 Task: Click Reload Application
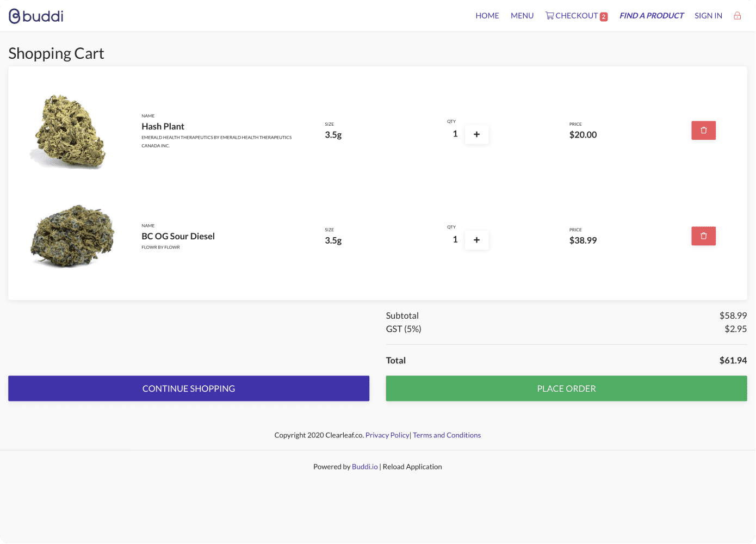[412, 467]
